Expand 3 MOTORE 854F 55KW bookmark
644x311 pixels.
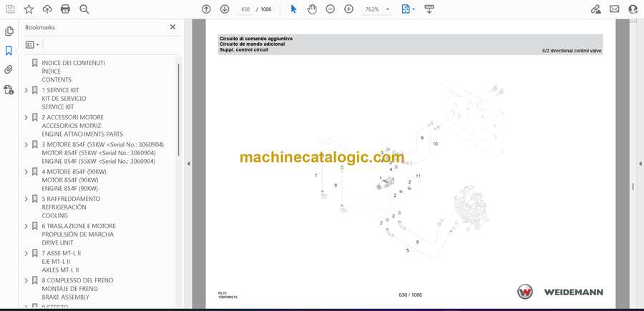pos(26,144)
